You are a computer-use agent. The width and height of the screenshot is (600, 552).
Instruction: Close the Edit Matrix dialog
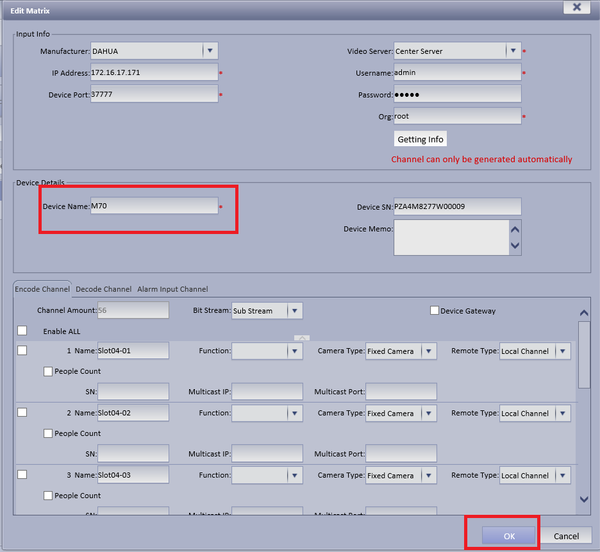[576, 7]
